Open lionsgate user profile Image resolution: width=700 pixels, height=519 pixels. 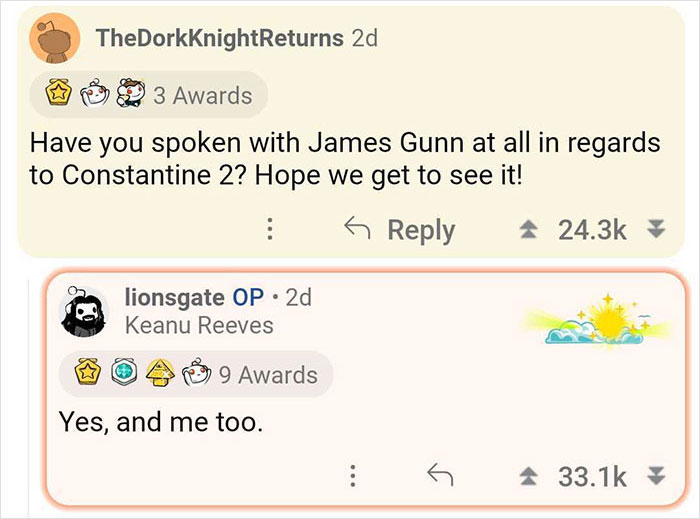coord(174,297)
